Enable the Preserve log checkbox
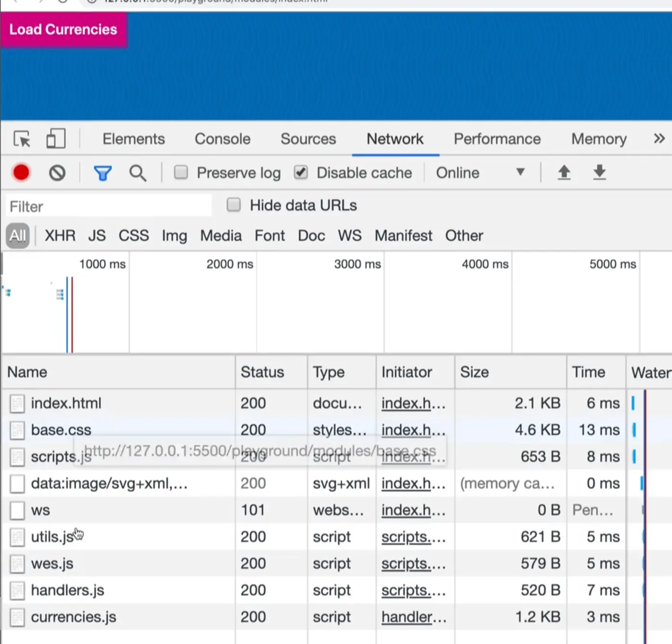672x644 pixels. pyautogui.click(x=181, y=172)
